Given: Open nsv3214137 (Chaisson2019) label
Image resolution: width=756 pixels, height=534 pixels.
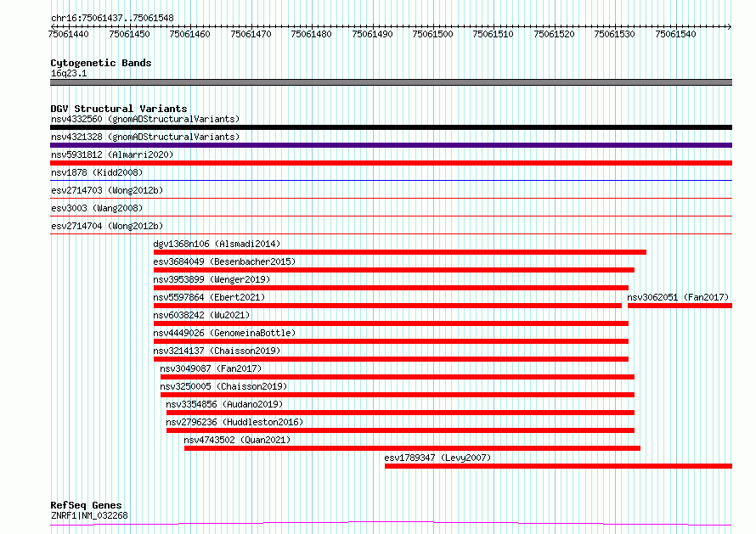Looking at the screenshot, I should click(217, 351).
